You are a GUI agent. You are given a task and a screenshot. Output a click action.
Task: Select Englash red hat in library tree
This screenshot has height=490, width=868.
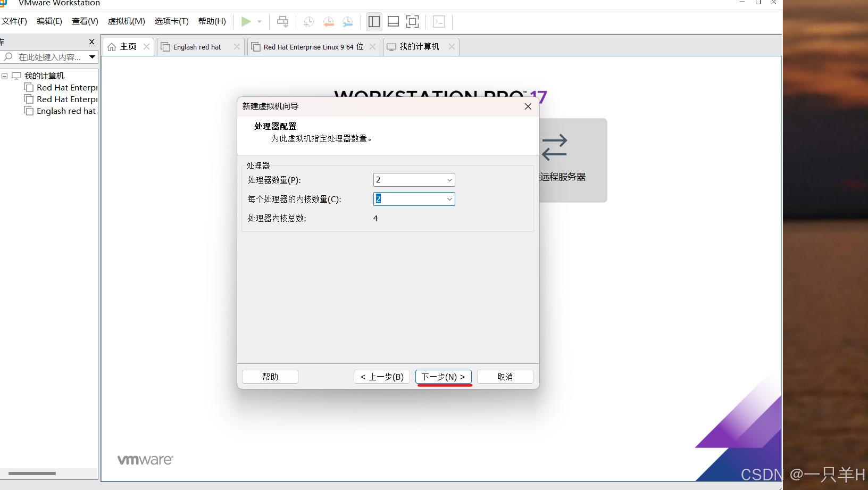pyautogui.click(x=66, y=111)
